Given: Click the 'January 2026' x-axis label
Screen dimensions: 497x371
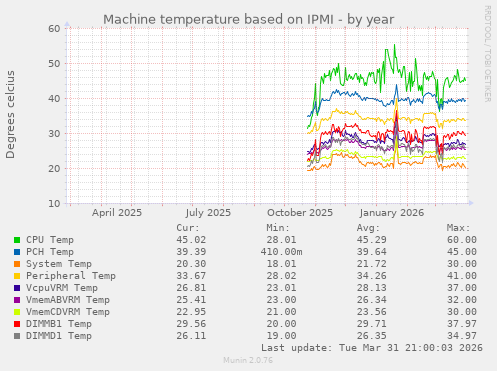Looking at the screenshot, I should click(x=392, y=213).
